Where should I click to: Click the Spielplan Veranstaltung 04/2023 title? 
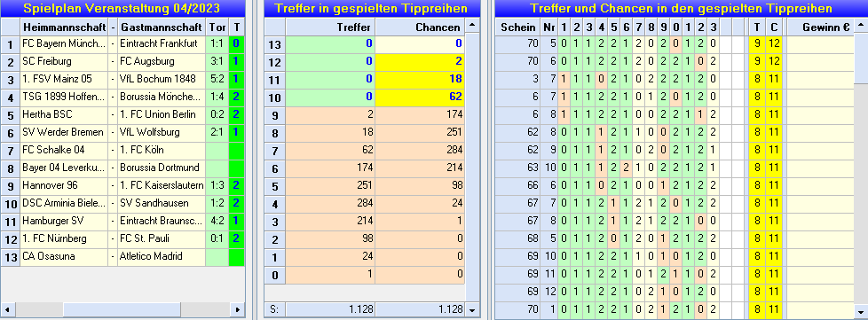point(122,8)
